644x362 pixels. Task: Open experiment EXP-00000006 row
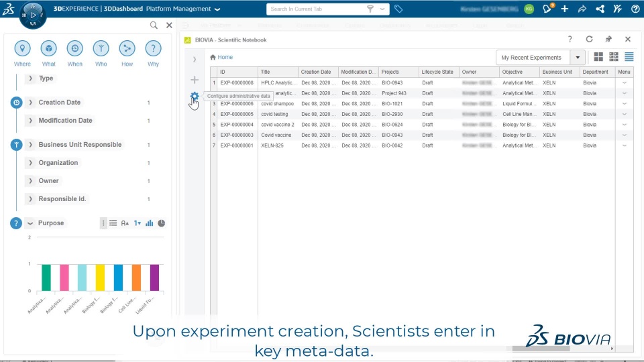[x=421, y=103]
